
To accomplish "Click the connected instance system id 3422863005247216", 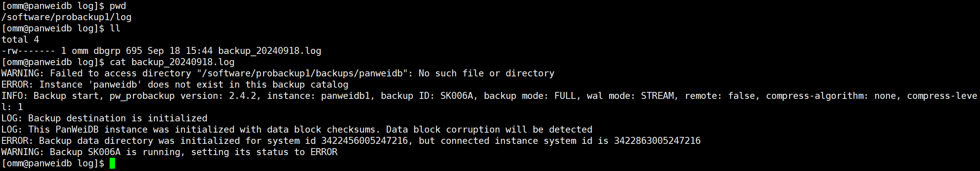I will tap(657, 141).
